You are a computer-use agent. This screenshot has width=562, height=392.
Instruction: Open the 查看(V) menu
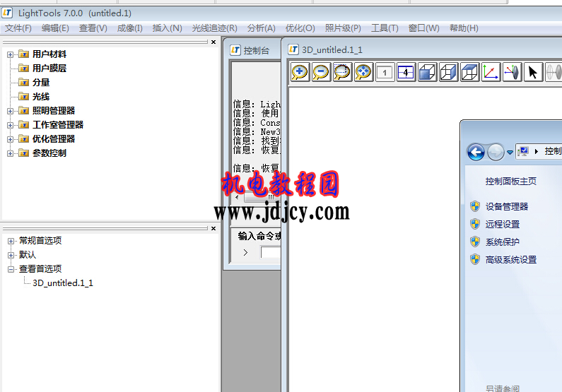click(x=93, y=28)
